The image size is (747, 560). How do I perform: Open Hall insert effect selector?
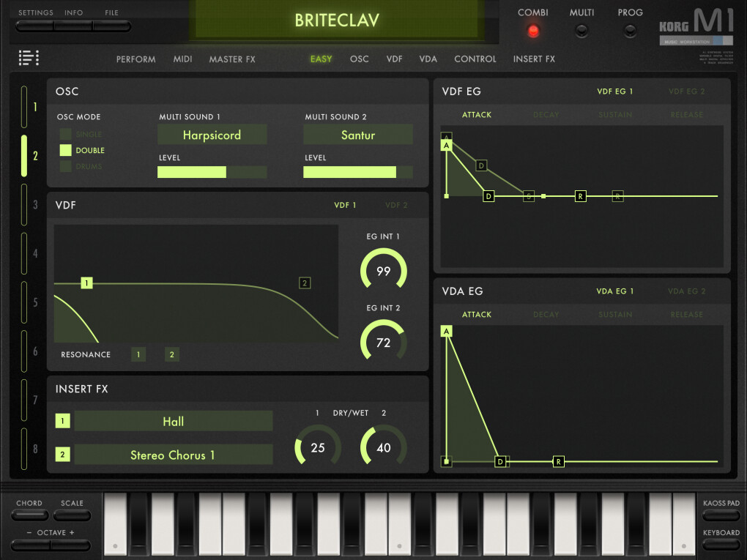pyautogui.click(x=174, y=422)
